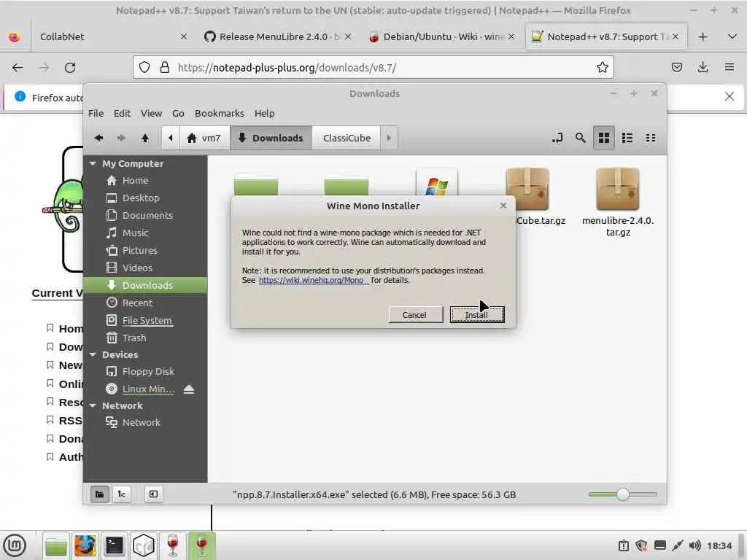Screen dimensions: 747x560
Task: Open the volume control in tray
Action: pyautogui.click(x=694, y=545)
